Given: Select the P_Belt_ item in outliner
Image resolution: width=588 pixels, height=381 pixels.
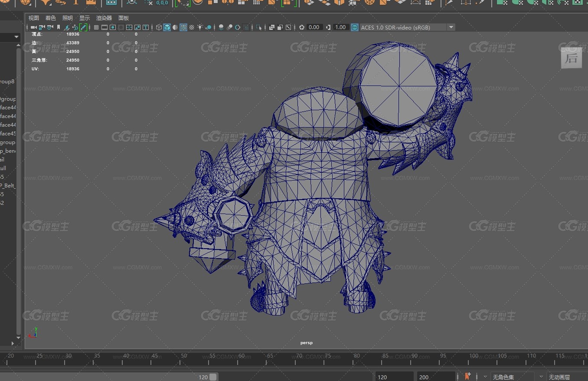Looking at the screenshot, I should point(7,186).
